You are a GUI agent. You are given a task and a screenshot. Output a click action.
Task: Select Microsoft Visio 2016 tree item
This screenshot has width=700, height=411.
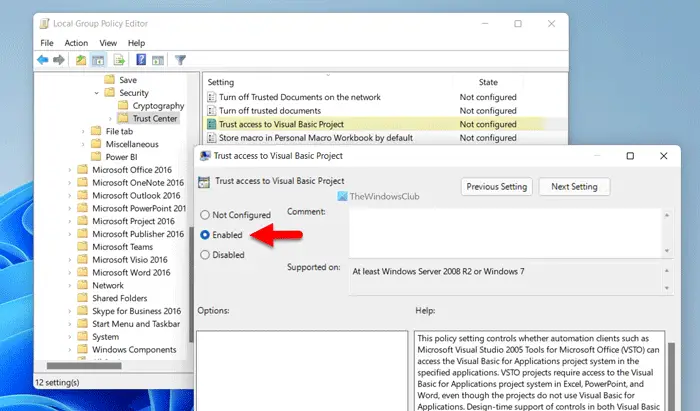[129, 260]
